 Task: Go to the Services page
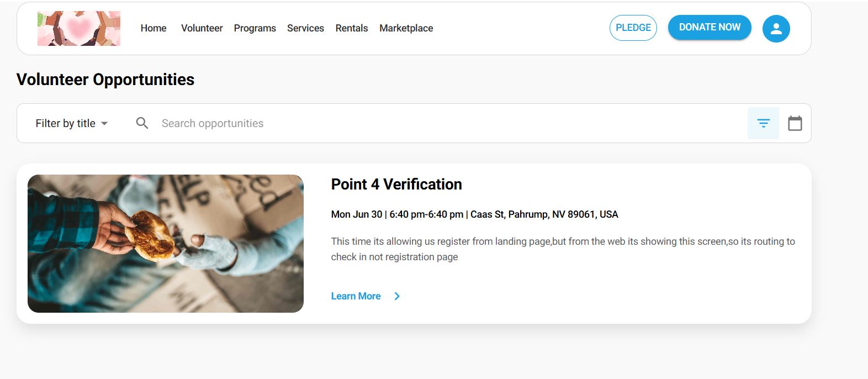click(305, 28)
